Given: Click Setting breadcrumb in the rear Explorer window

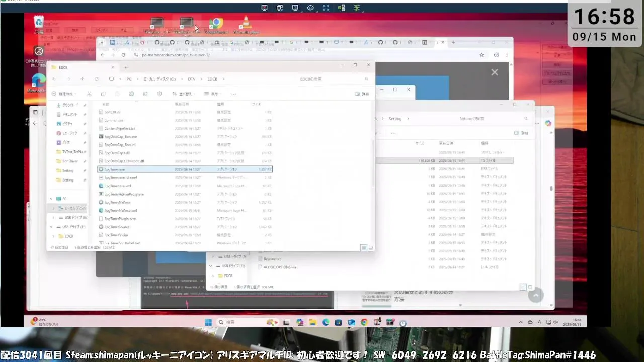Looking at the screenshot, I should (x=395, y=119).
